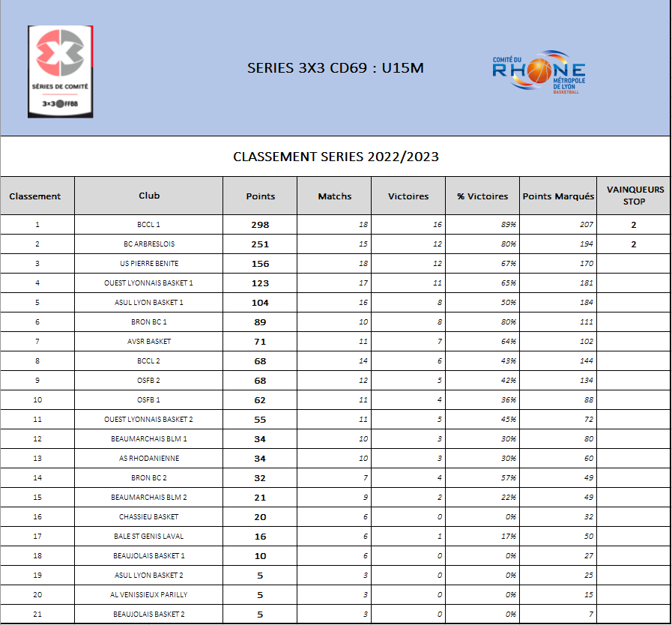Click points scored "134" in the OSFB 2 row
The height and width of the screenshot is (625, 672).
587,381
